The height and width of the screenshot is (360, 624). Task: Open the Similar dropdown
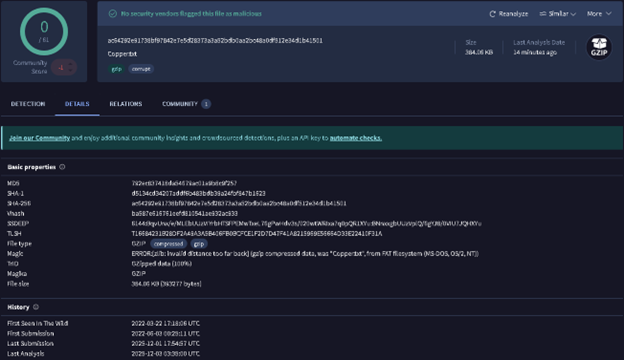coord(558,14)
